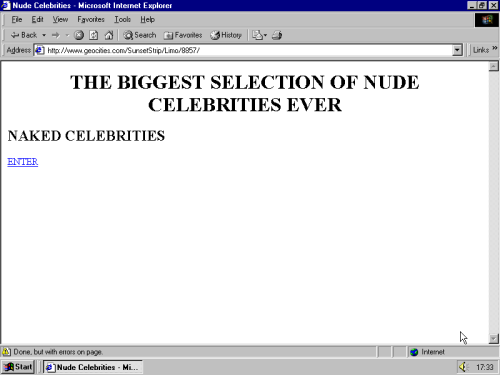
Task: Click into the Address URL field
Action: [x=247, y=50]
